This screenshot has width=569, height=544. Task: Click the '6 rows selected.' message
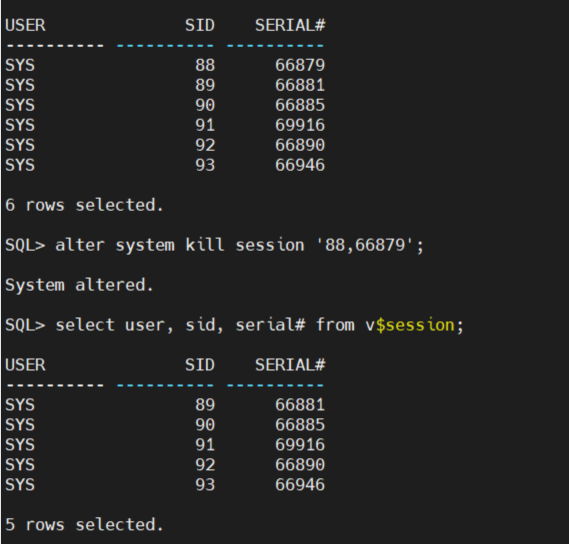point(84,205)
